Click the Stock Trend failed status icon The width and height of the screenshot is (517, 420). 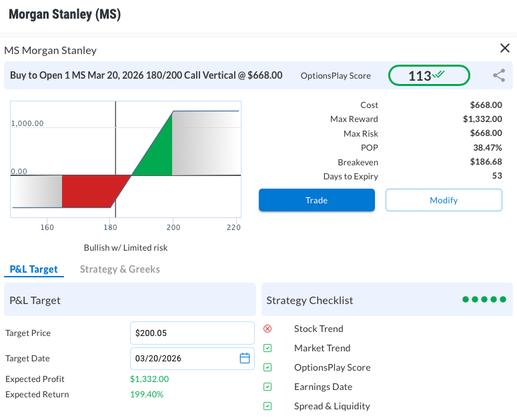tap(268, 329)
